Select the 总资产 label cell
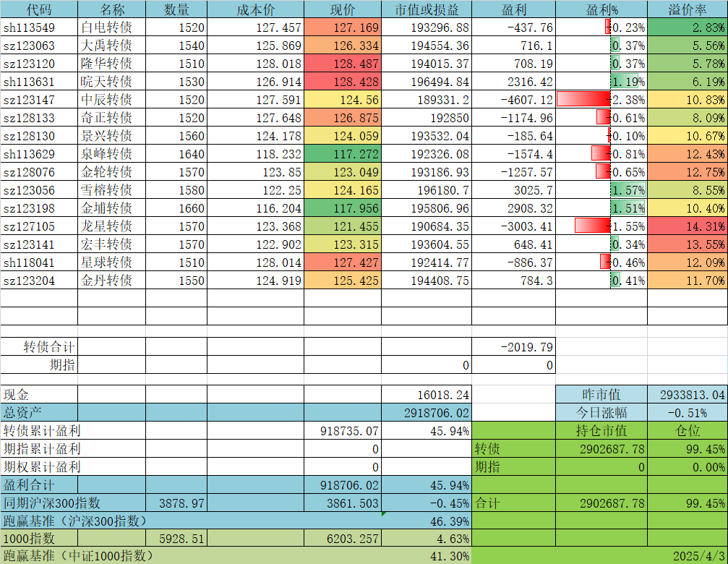 tap(39, 413)
